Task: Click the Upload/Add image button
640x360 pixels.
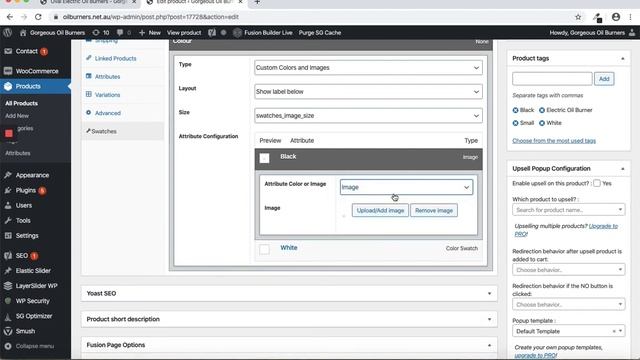Action: pyautogui.click(x=380, y=211)
